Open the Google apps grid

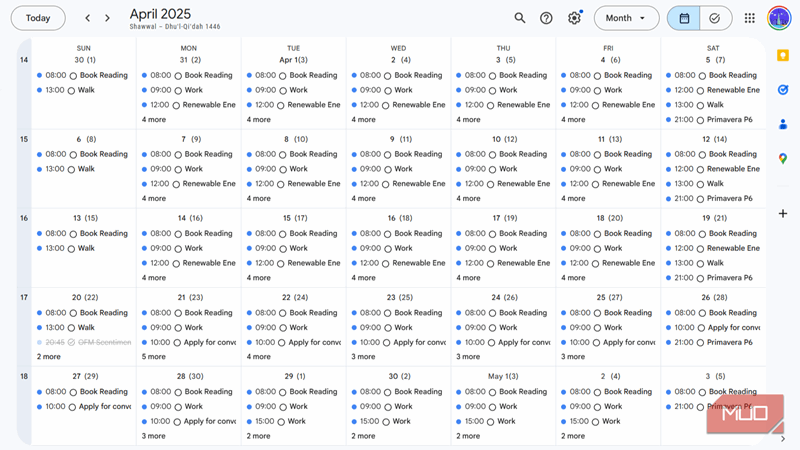coord(750,18)
